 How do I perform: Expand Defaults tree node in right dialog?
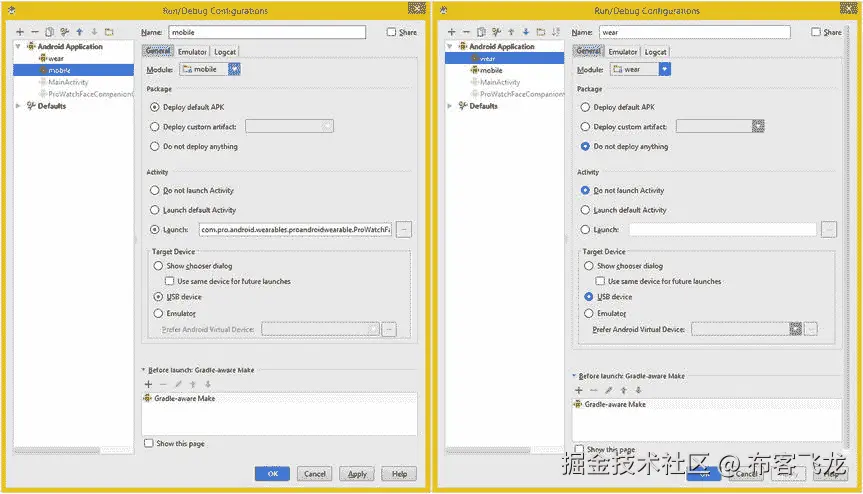click(450, 106)
